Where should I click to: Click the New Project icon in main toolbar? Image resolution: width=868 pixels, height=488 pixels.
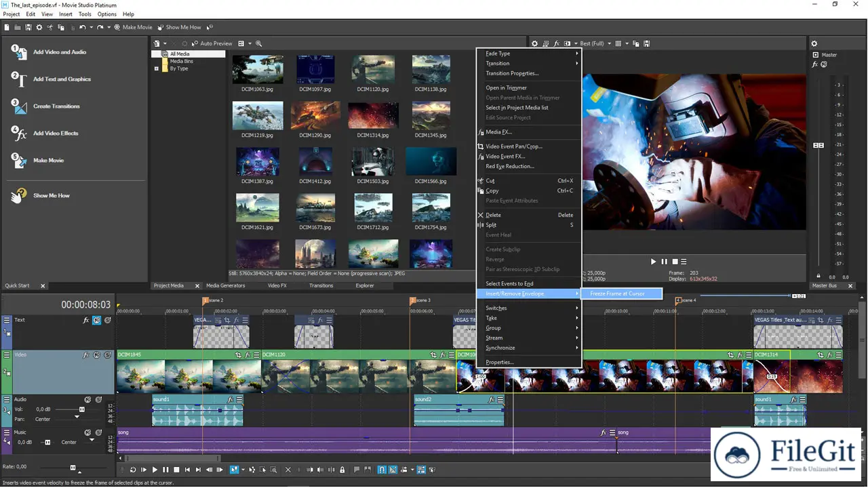[x=7, y=27]
